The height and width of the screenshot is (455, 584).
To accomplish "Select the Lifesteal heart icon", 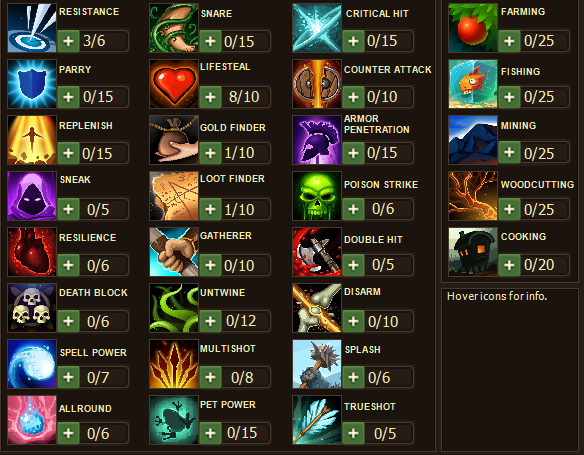I will pyautogui.click(x=174, y=84).
